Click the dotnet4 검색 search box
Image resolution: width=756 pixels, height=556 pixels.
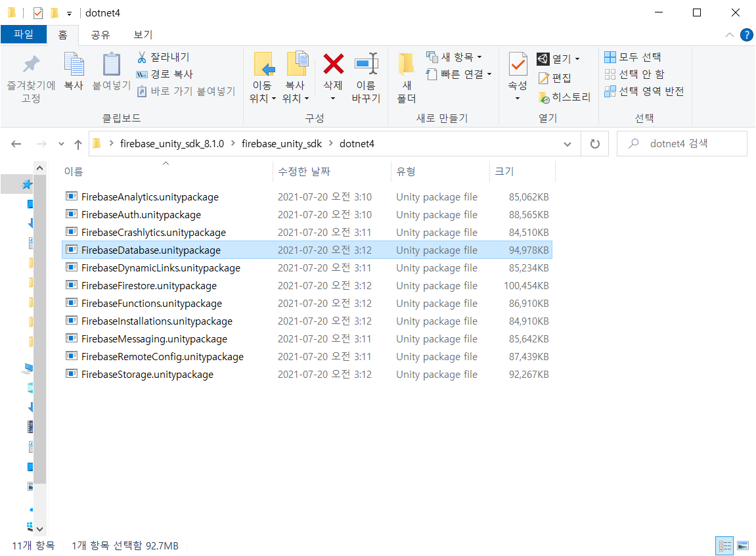click(x=682, y=144)
